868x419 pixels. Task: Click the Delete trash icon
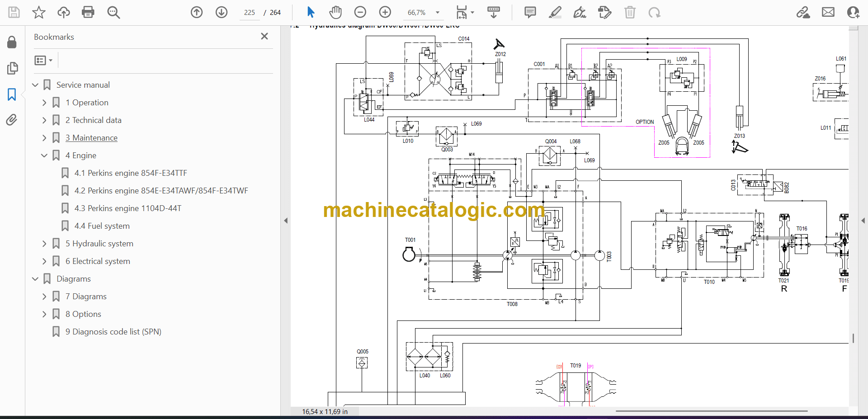[630, 12]
